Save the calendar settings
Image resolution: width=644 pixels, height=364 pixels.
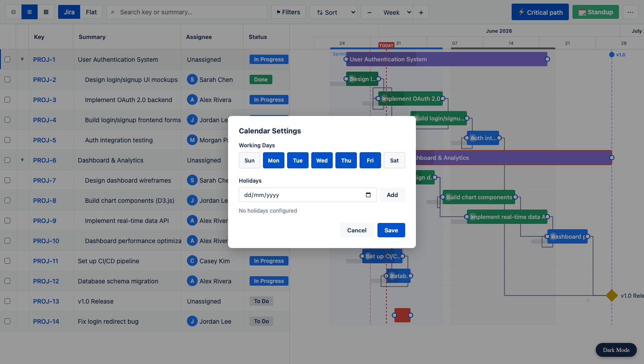tap(391, 230)
